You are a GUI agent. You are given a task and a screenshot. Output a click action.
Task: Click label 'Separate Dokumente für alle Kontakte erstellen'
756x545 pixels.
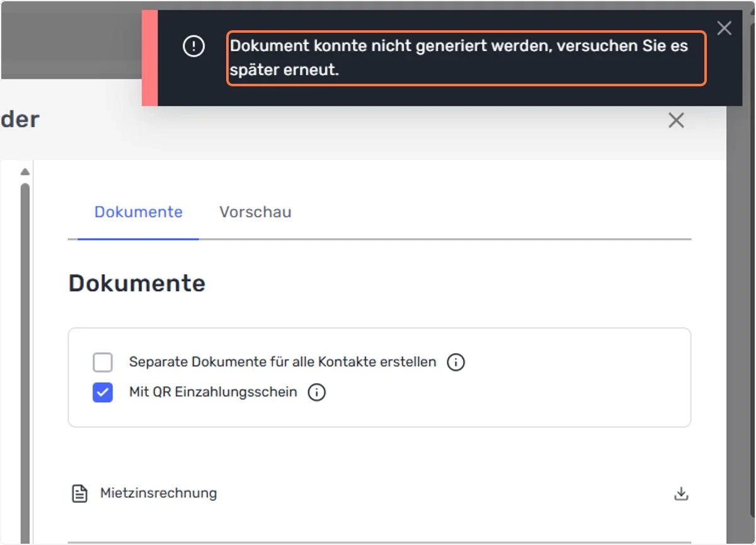(x=283, y=362)
